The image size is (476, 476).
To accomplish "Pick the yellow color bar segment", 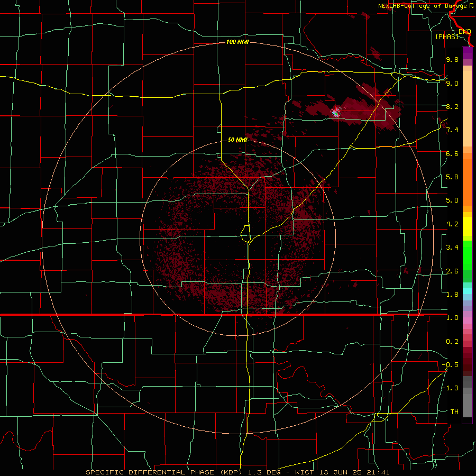I will coord(467,226).
